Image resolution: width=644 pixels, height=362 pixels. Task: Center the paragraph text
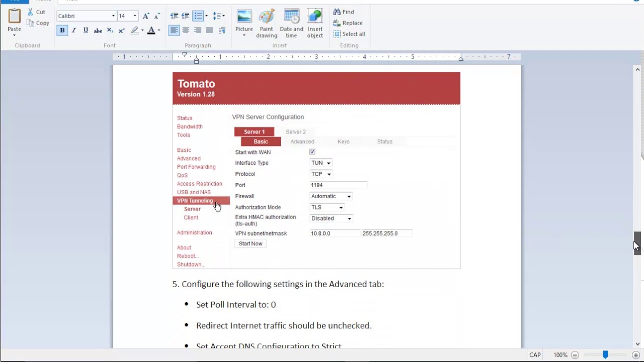click(x=186, y=31)
